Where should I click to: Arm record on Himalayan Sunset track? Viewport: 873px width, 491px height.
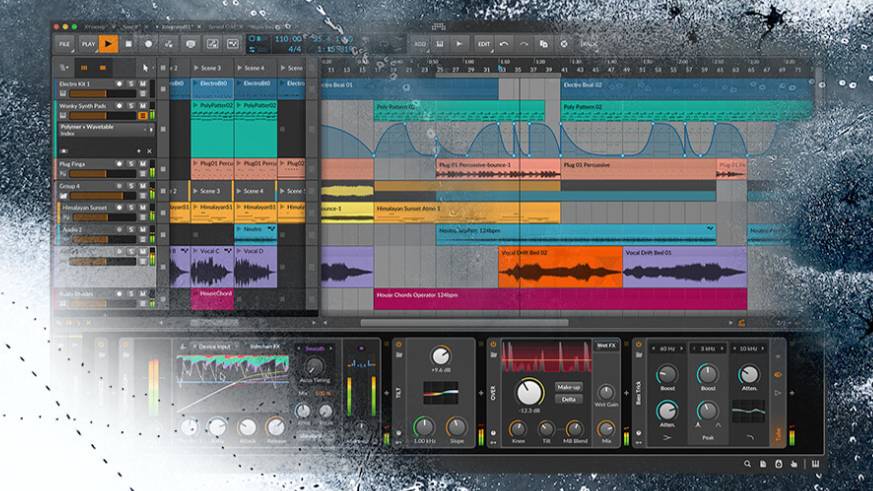pos(119,208)
